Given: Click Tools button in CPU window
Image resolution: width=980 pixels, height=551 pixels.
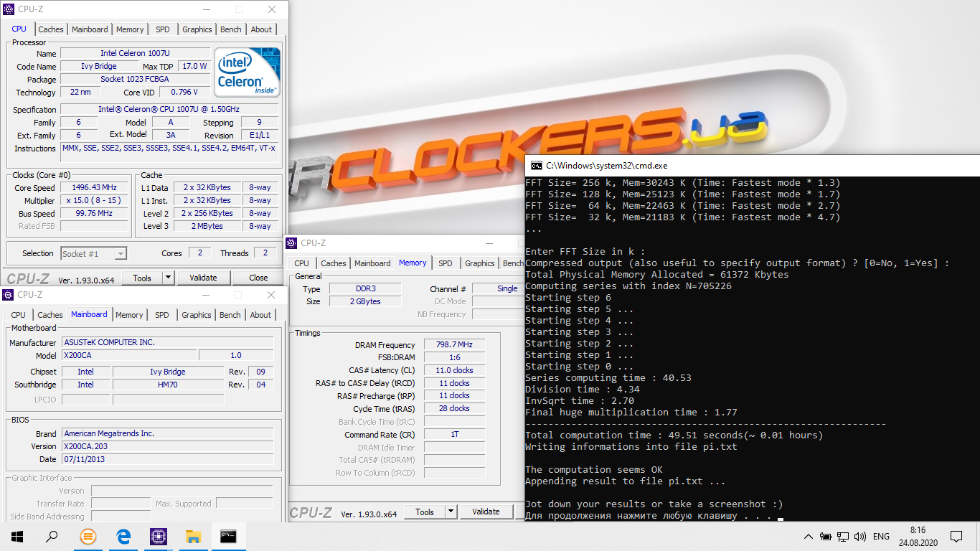Looking at the screenshot, I should coord(142,278).
